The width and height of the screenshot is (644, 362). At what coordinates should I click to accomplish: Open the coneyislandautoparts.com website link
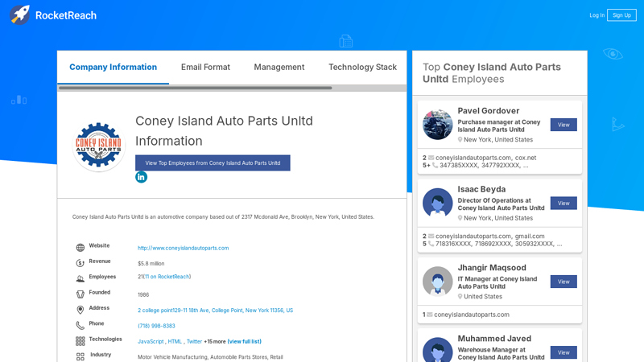pyautogui.click(x=184, y=248)
